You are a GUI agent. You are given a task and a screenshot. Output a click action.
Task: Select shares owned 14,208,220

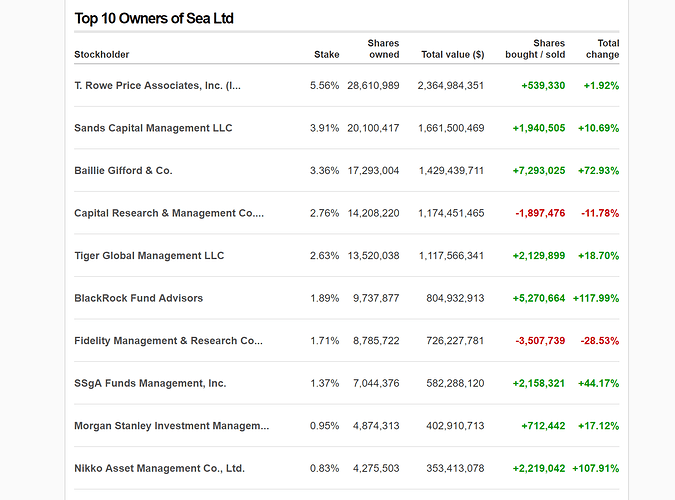pos(373,214)
